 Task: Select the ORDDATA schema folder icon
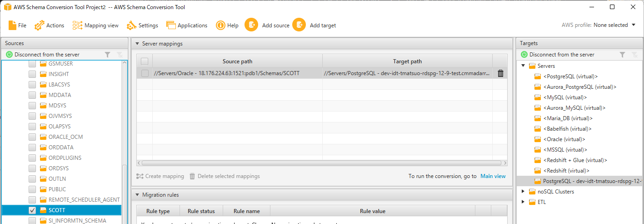pyautogui.click(x=44, y=148)
